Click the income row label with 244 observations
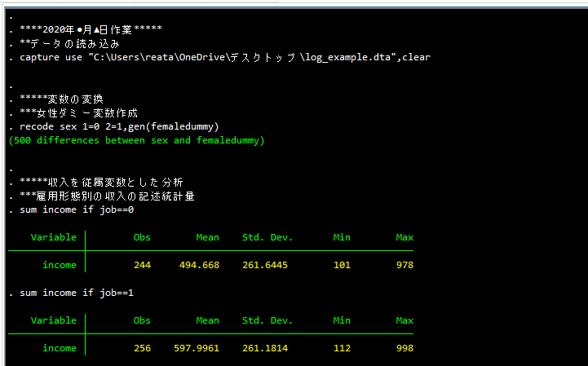 pos(60,265)
